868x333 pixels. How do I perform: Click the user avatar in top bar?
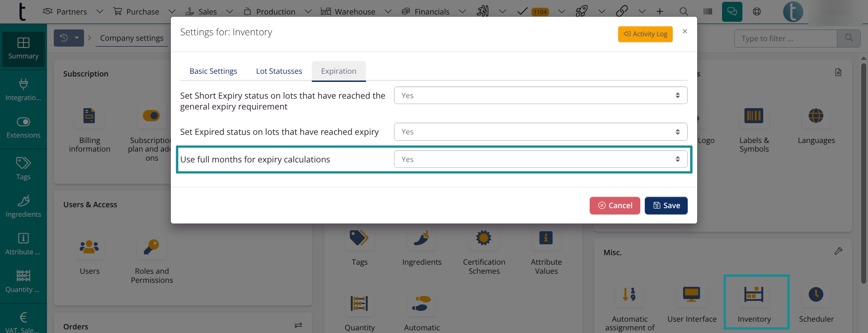tap(793, 12)
